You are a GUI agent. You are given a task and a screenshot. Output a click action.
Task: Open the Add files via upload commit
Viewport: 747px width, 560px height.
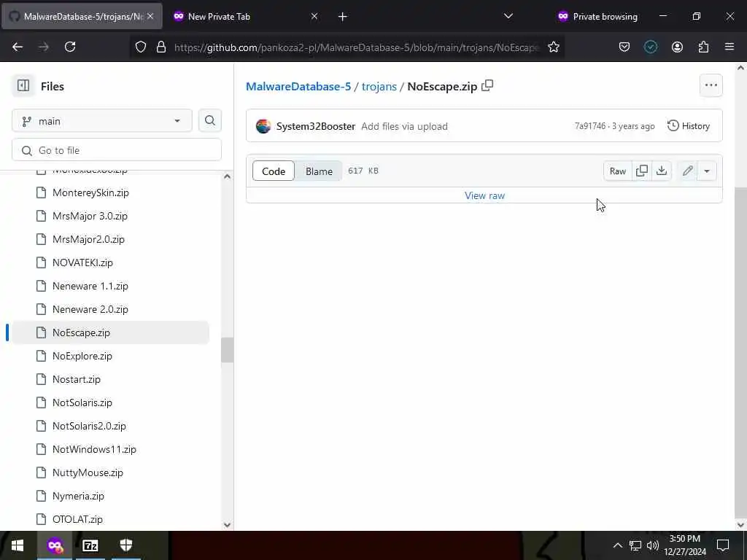point(404,126)
